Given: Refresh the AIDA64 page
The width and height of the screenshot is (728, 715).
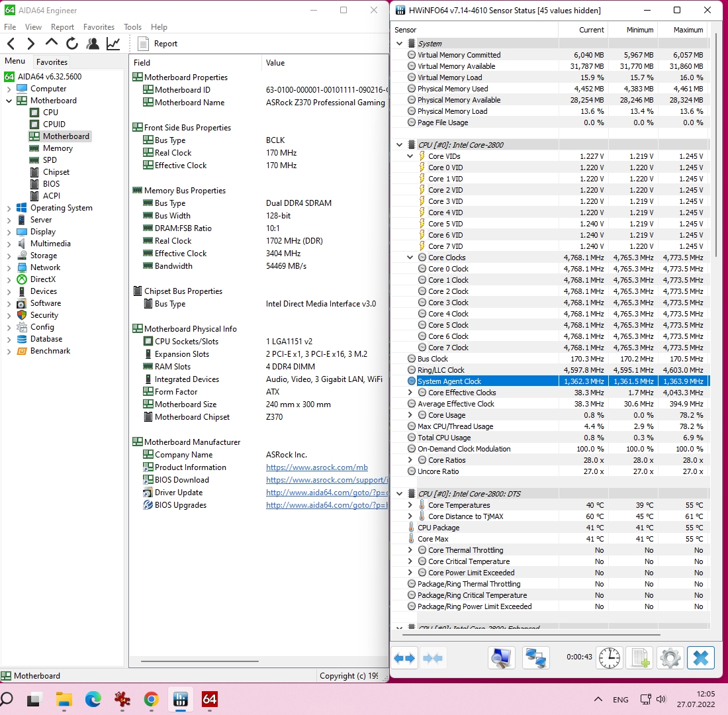Looking at the screenshot, I should pyautogui.click(x=72, y=44).
